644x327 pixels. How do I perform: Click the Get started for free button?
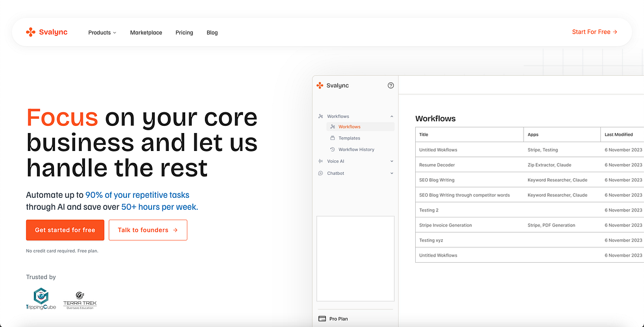pos(65,230)
